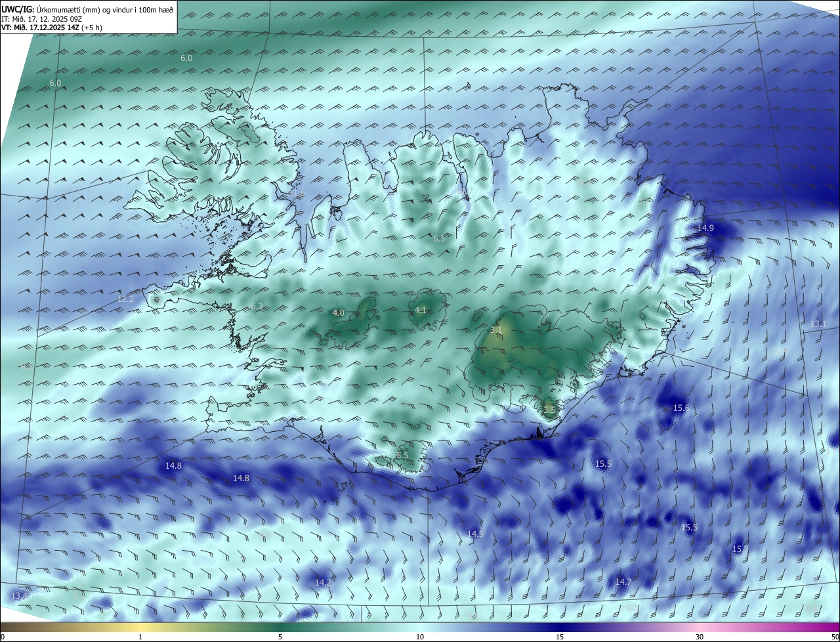Click the 3.5 value label near the southeast coast
Image resolution: width=840 pixels, height=642 pixels.
[x=549, y=410]
